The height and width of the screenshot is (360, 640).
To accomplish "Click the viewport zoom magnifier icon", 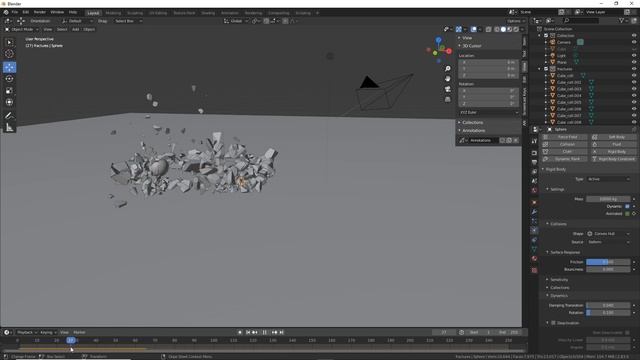I will point(447,69).
